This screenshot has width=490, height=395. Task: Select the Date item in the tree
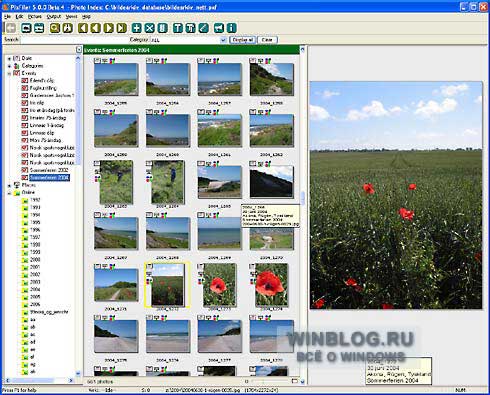[27, 58]
